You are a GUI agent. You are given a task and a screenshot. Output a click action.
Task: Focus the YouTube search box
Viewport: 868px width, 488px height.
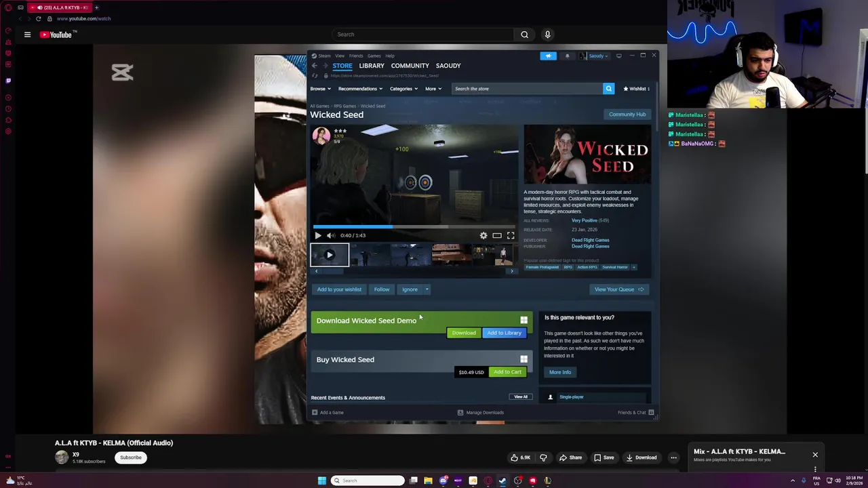click(x=424, y=35)
